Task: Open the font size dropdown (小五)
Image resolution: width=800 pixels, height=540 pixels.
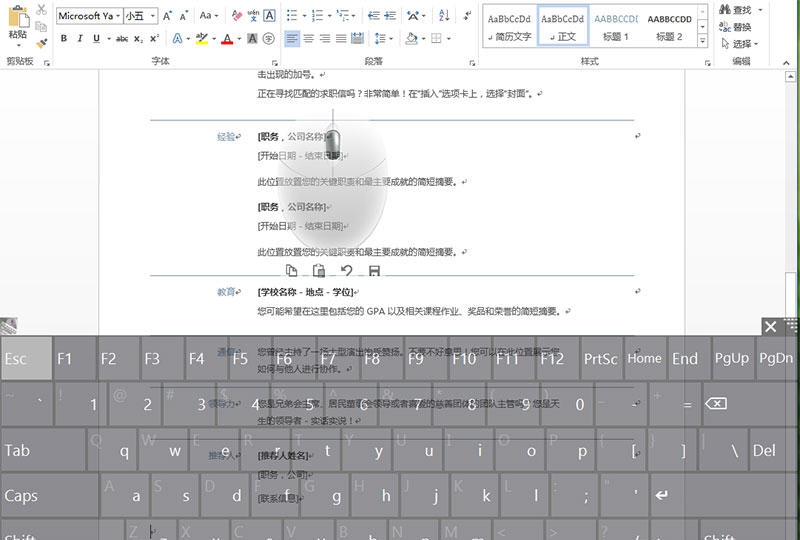Action: tap(153, 16)
